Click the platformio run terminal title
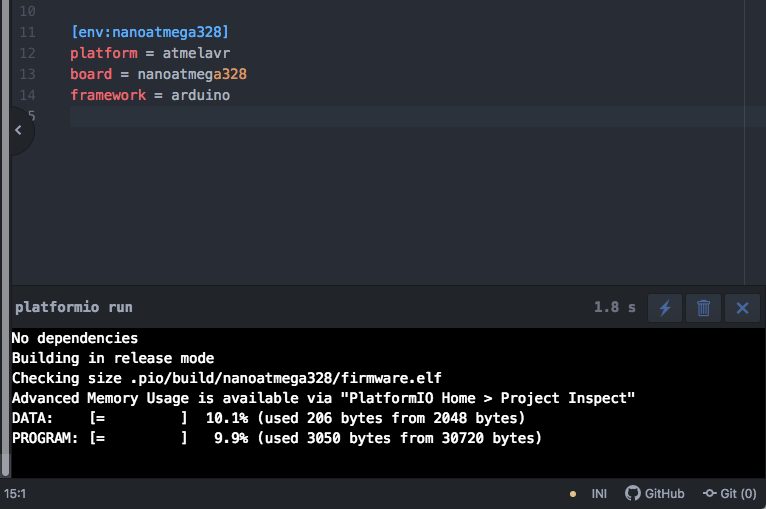Viewport: 766px width, 509px height. (73, 307)
